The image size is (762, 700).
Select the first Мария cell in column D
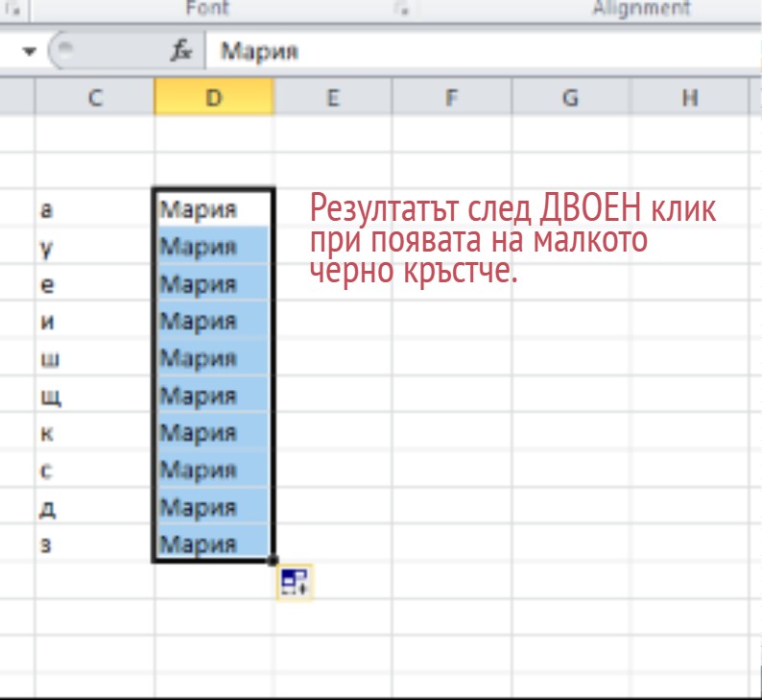point(213,209)
